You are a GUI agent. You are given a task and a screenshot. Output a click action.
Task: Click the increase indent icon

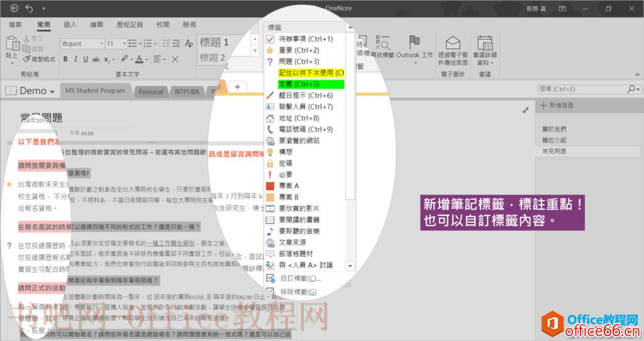click(176, 43)
